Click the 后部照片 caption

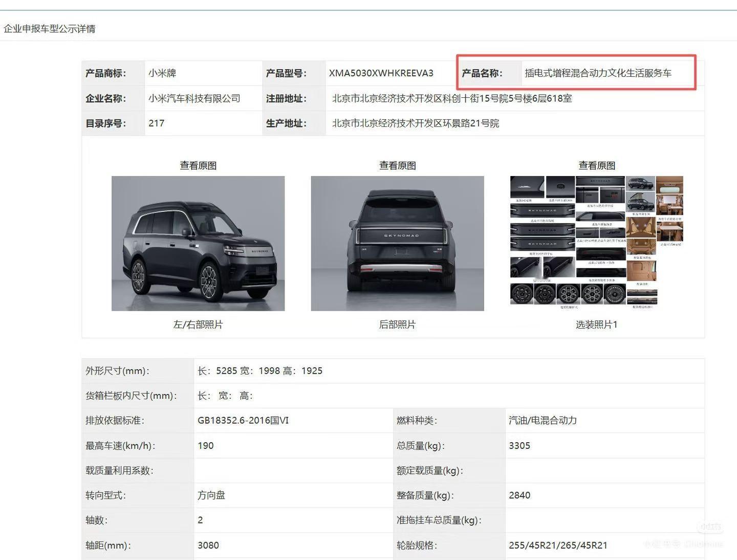397,325
